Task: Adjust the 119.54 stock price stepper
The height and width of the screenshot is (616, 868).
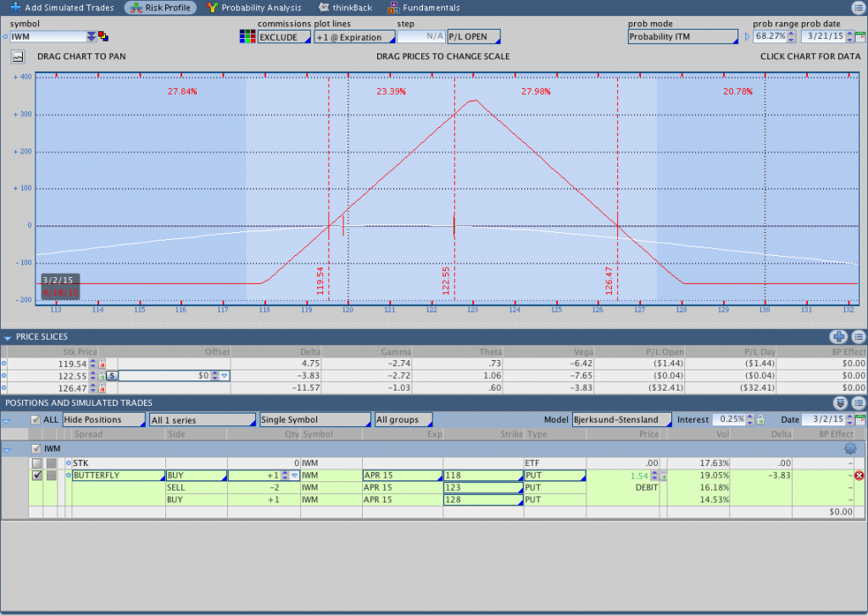Action: pos(93,363)
